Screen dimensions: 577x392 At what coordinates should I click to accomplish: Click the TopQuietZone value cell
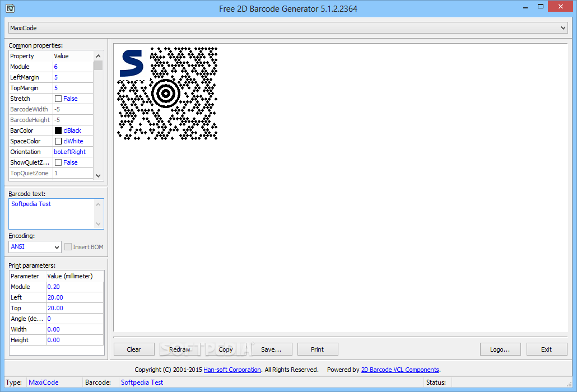point(73,173)
